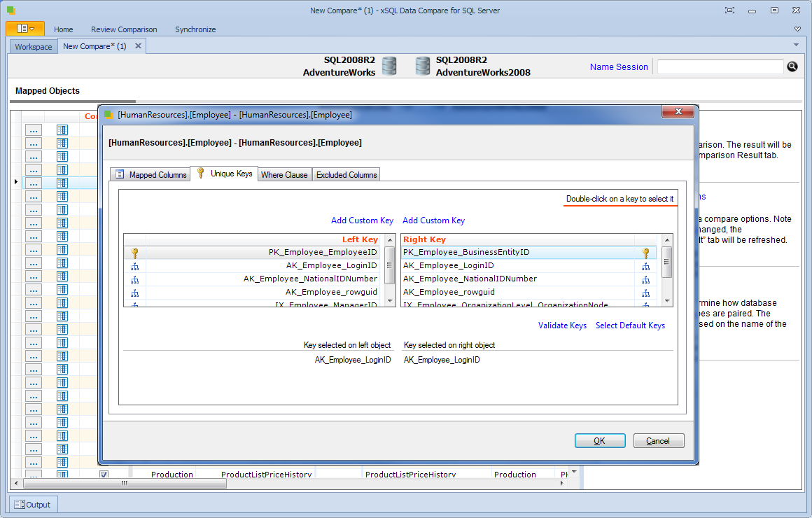This screenshot has height=518, width=812.
Task: Click the gold key icon beside PK_Employee_EmployeeID
Action: point(135,253)
